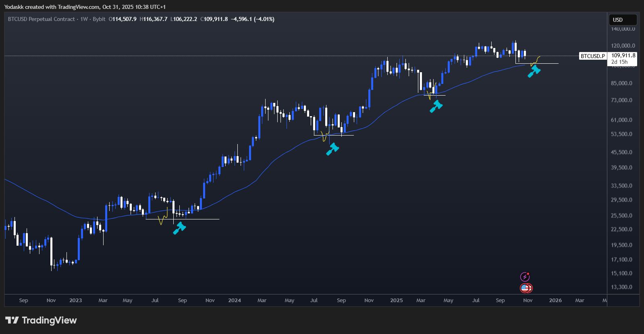Click the 2024 label on the time axis

(x=235, y=301)
